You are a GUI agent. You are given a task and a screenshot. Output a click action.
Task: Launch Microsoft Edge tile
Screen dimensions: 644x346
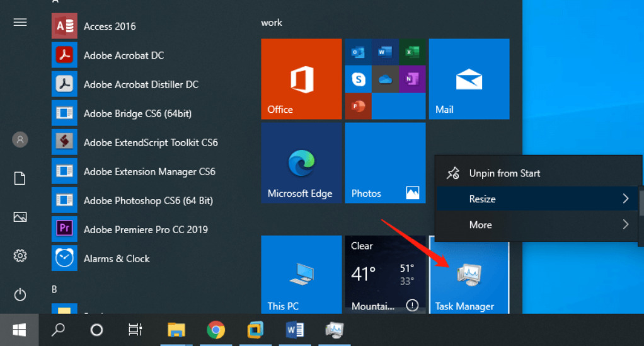[301, 163]
